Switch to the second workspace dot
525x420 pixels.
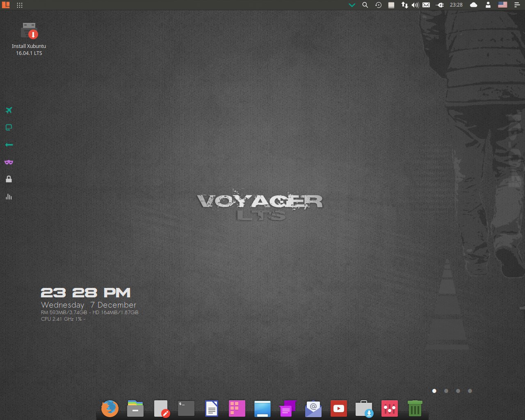pos(446,391)
